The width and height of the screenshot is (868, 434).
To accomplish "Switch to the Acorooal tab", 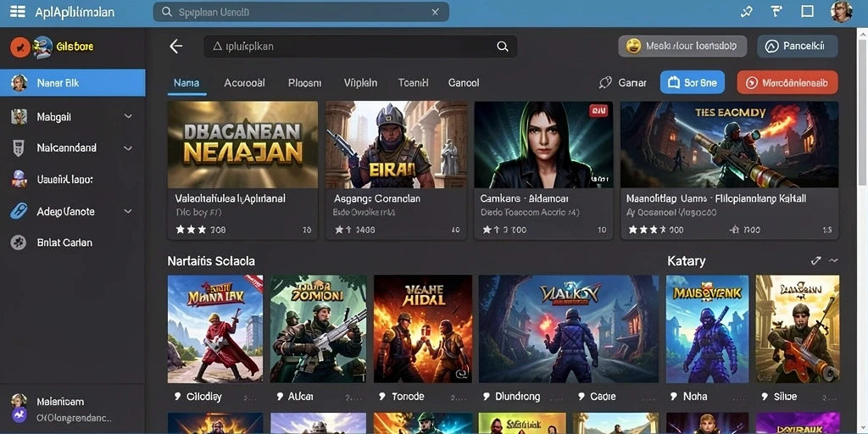I will pyautogui.click(x=244, y=83).
